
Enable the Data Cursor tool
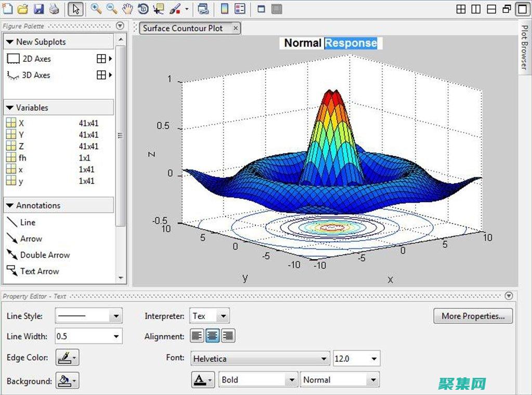point(159,9)
